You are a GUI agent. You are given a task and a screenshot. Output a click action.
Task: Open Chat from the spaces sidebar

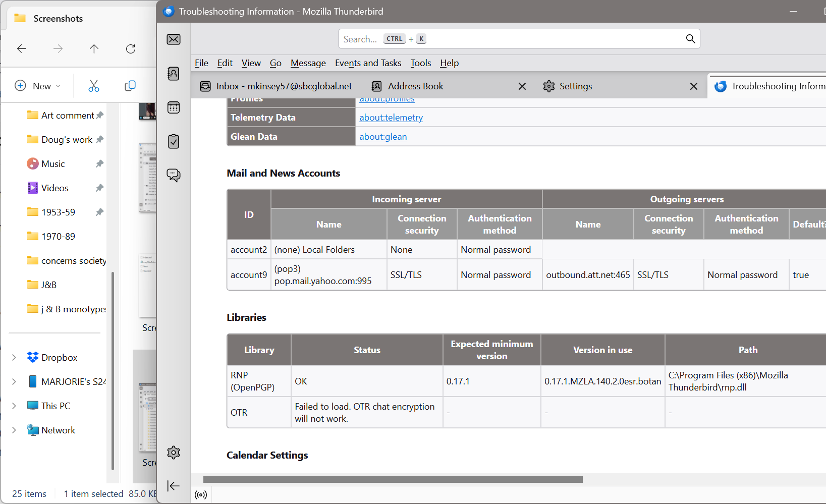tap(174, 175)
